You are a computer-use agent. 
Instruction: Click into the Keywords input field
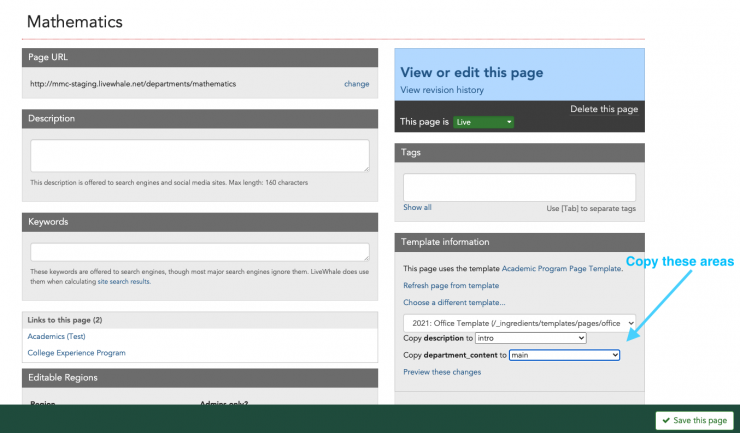[x=199, y=252]
